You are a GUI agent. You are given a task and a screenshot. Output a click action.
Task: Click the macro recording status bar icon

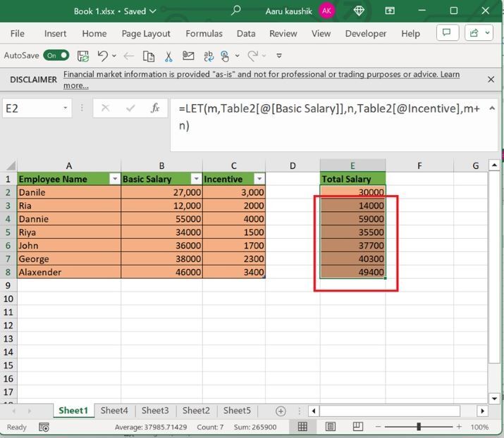[x=44, y=427]
